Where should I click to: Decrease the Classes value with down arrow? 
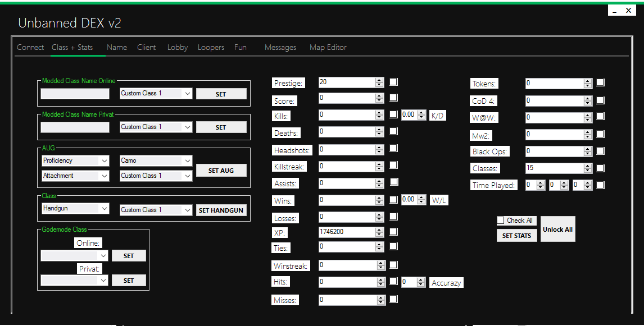pyautogui.click(x=588, y=170)
